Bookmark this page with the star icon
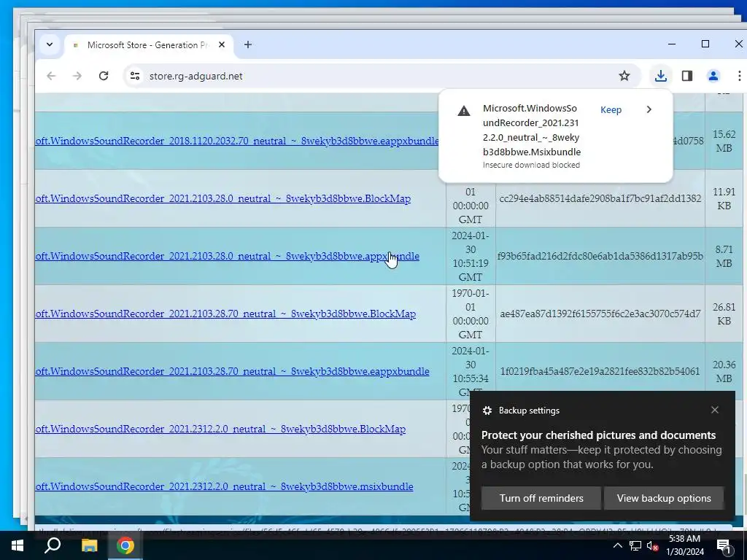The image size is (747, 560). (624, 76)
